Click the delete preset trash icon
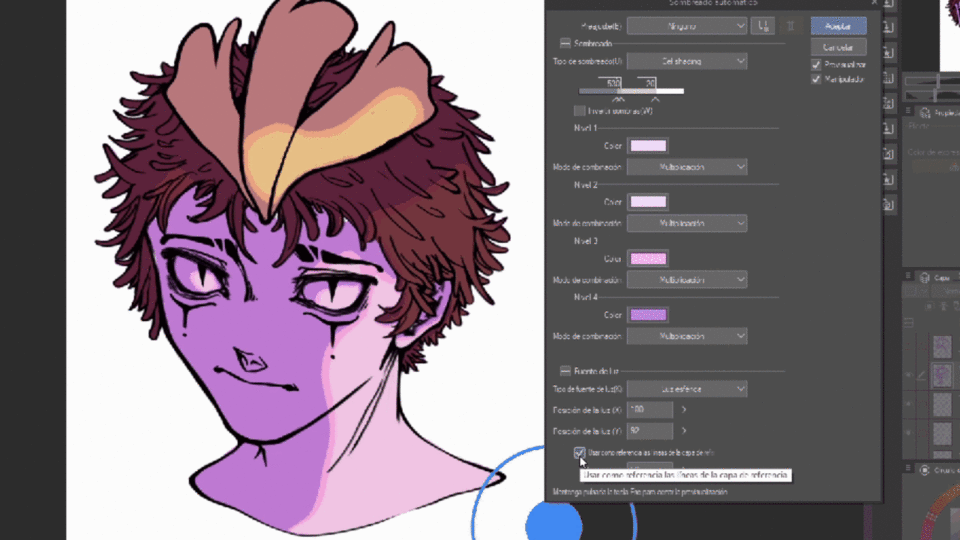This screenshot has height=540, width=960. click(x=790, y=26)
